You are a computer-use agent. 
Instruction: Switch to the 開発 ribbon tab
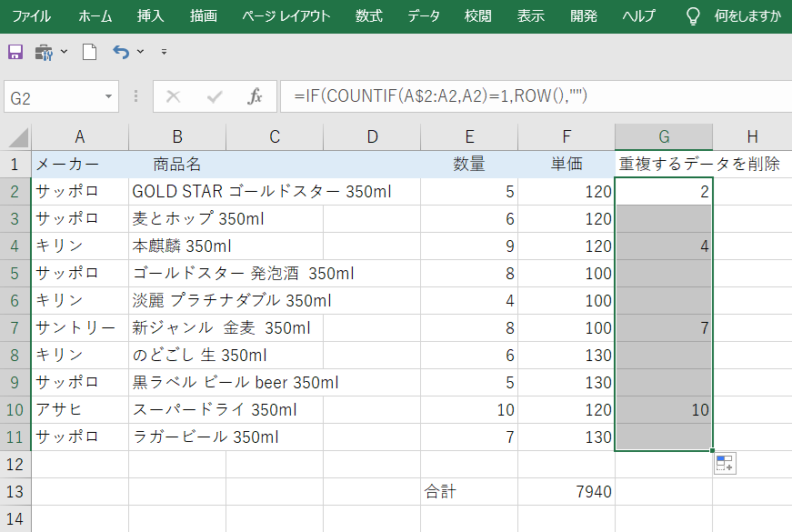pyautogui.click(x=583, y=15)
